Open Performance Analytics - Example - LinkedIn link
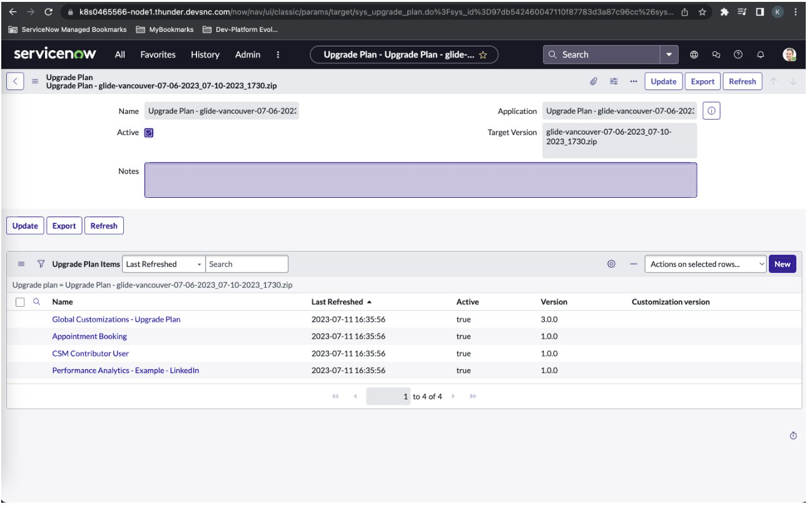Screen dimensions: 812x507 126,371
